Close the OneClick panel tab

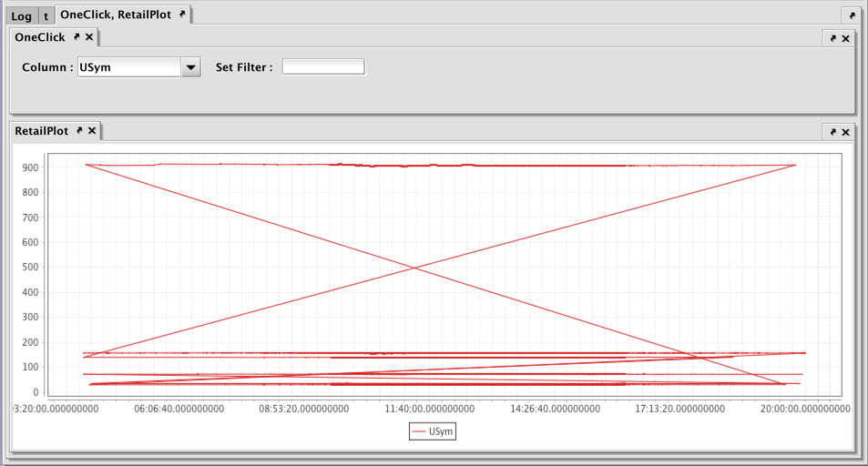coord(89,37)
